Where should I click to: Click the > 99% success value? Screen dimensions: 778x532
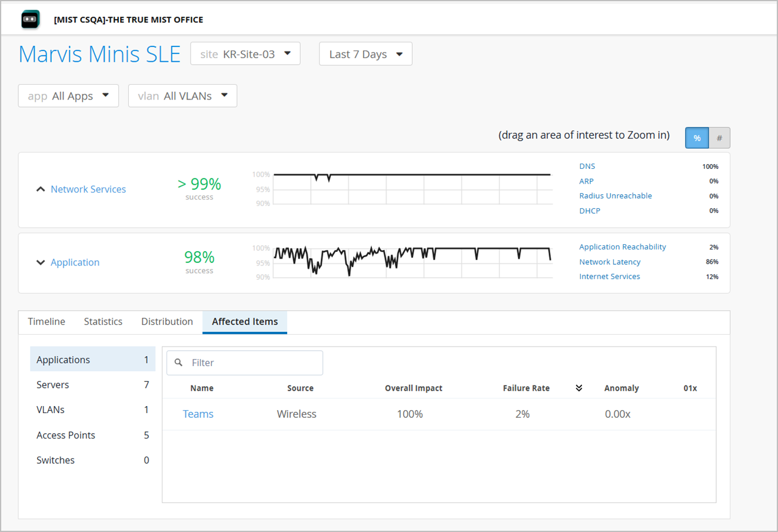point(200,184)
